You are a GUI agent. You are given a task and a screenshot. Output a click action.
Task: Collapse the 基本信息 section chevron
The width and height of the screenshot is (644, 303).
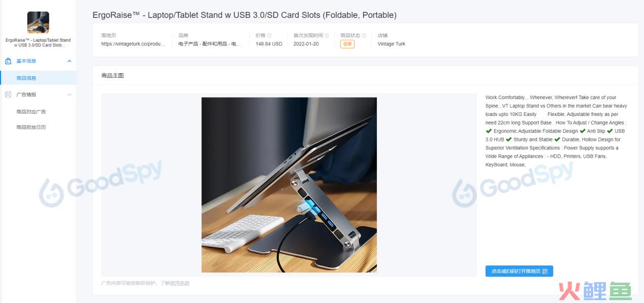pos(69,61)
